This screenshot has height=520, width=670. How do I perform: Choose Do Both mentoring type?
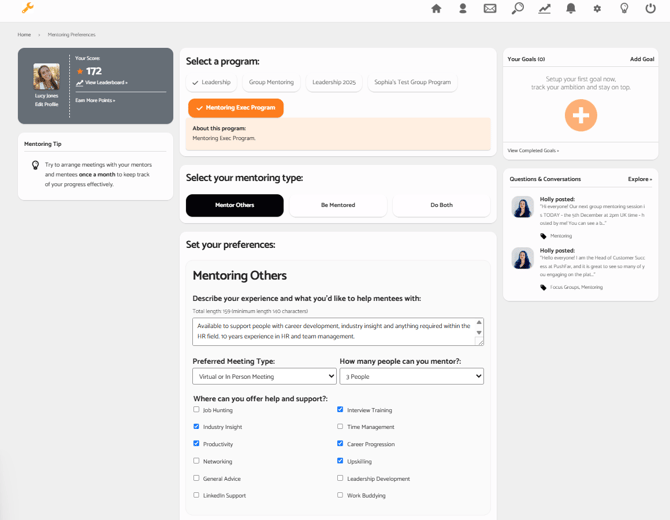pyautogui.click(x=441, y=205)
